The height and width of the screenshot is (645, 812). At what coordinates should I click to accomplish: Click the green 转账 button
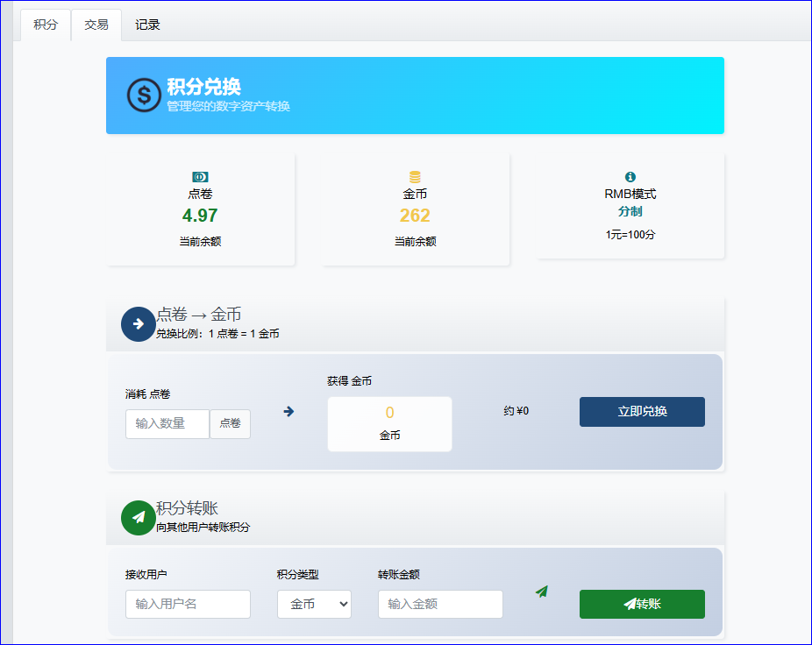(x=642, y=604)
